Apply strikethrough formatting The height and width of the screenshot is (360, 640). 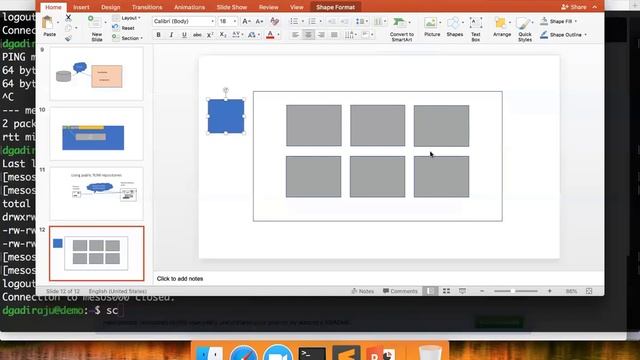click(x=197, y=35)
